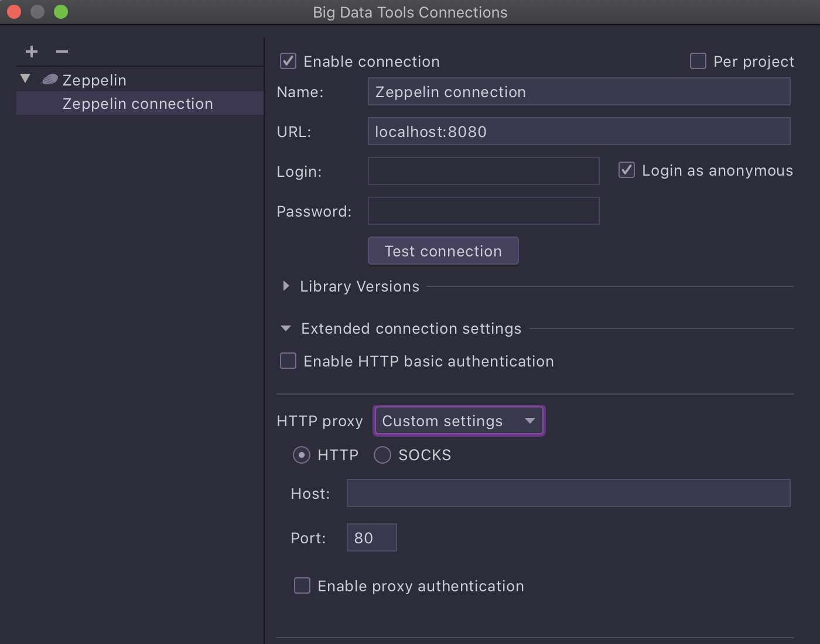Select the Zeppelin connection tree item

(140, 104)
